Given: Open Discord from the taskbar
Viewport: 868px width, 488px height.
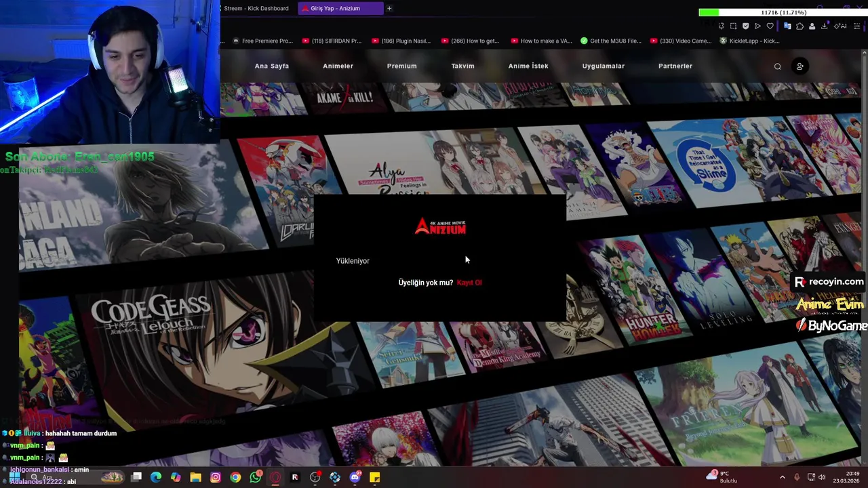Looking at the screenshot, I should 355,477.
